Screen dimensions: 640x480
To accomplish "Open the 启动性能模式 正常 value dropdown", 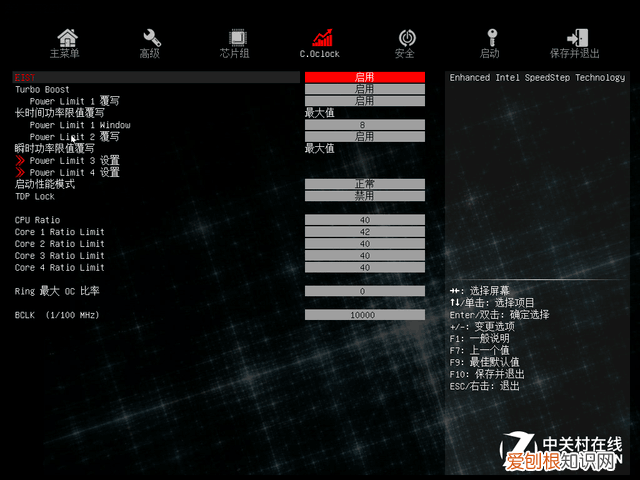I will pos(364,184).
